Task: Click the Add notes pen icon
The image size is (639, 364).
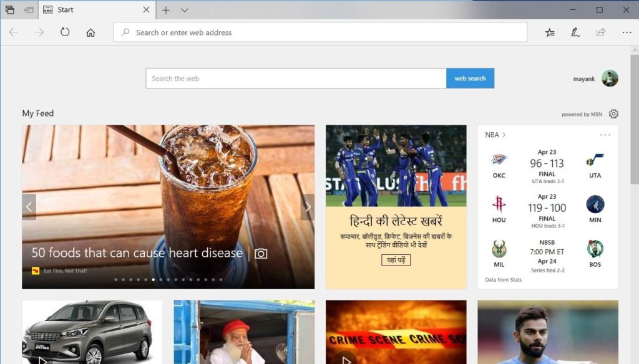Action: (x=575, y=32)
